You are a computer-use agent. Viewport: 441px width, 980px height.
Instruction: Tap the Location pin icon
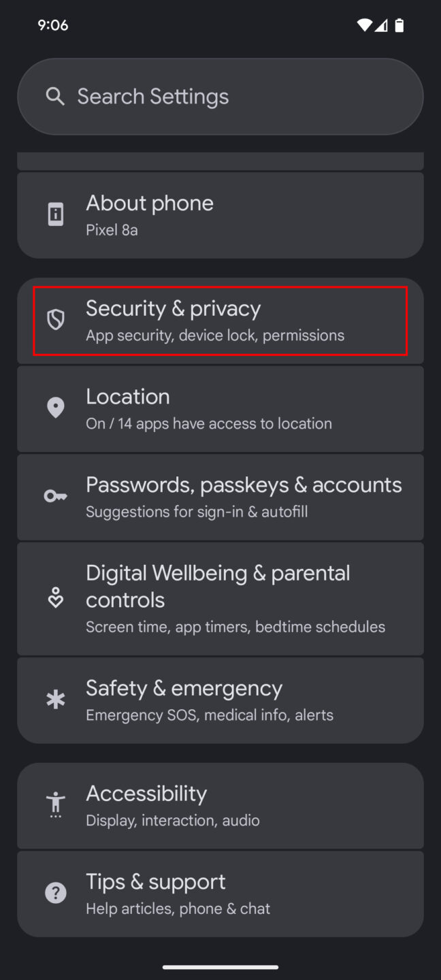(55, 408)
